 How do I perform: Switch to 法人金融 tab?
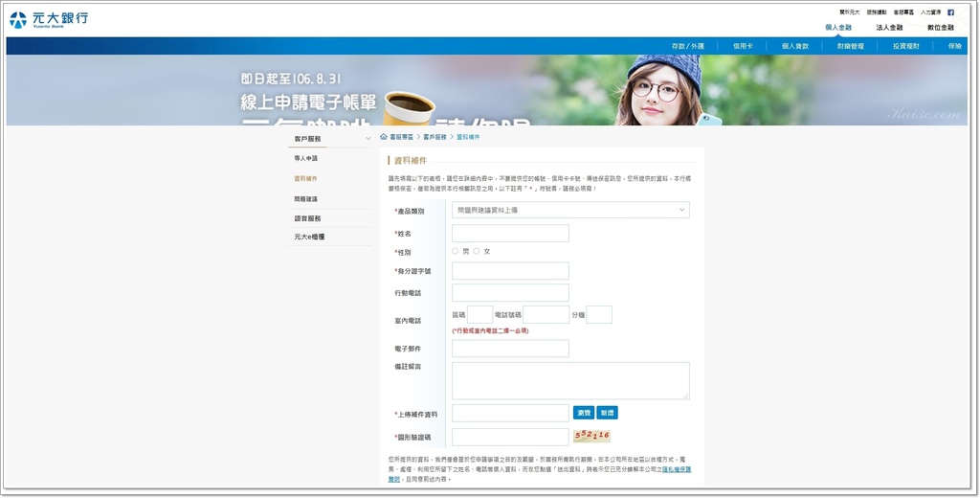[x=889, y=28]
